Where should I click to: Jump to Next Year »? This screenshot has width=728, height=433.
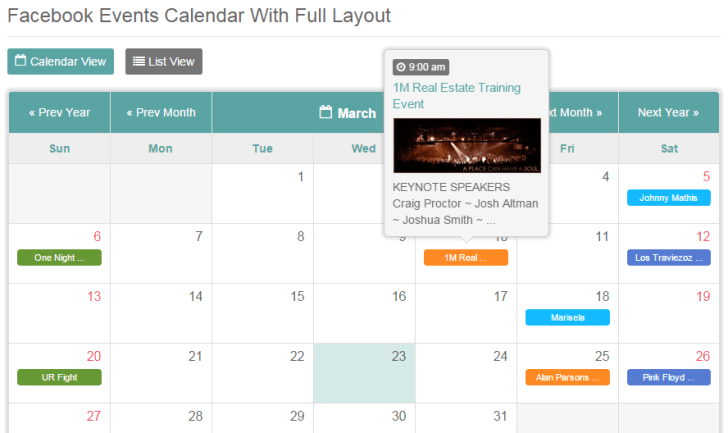(x=669, y=112)
